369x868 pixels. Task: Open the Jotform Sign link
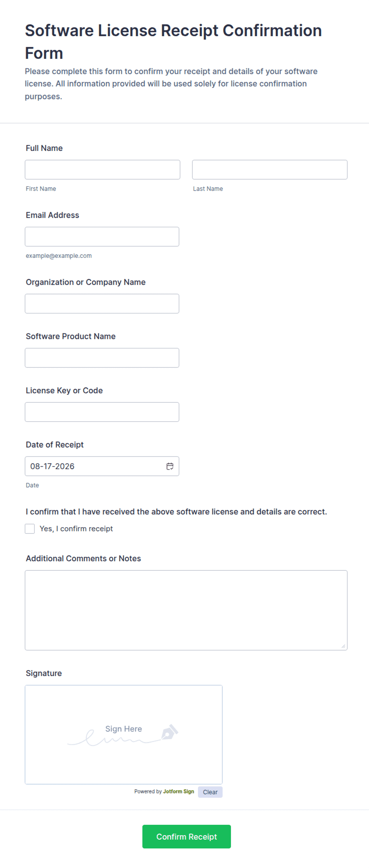tap(179, 792)
